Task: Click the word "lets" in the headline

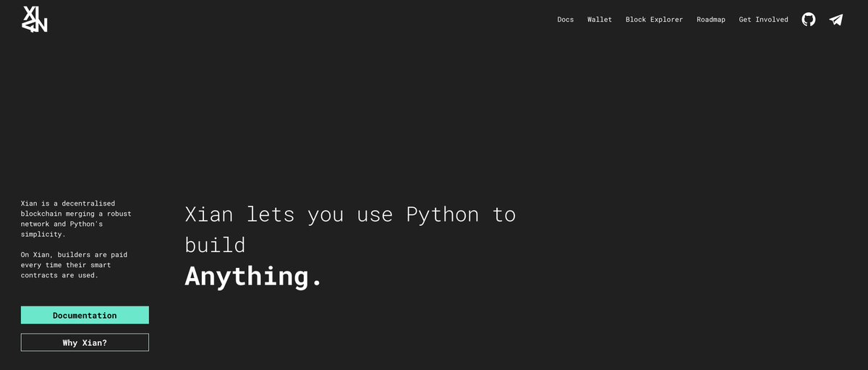Action: coord(270,214)
